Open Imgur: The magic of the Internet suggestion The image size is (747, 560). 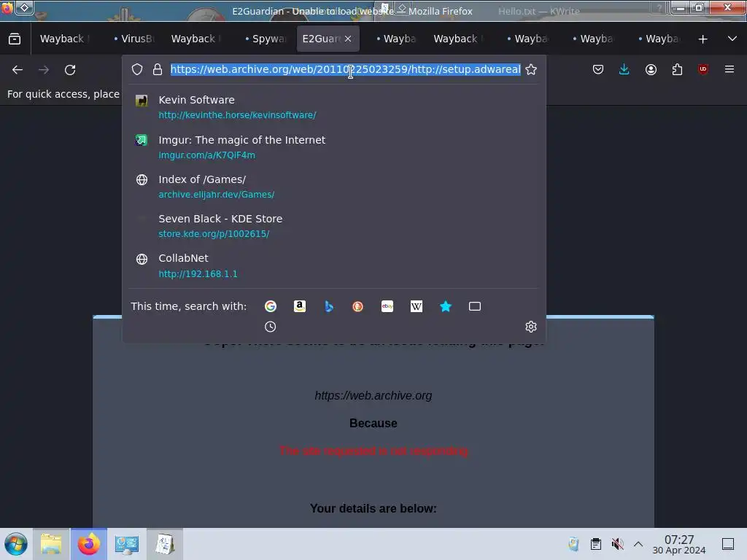coord(333,147)
